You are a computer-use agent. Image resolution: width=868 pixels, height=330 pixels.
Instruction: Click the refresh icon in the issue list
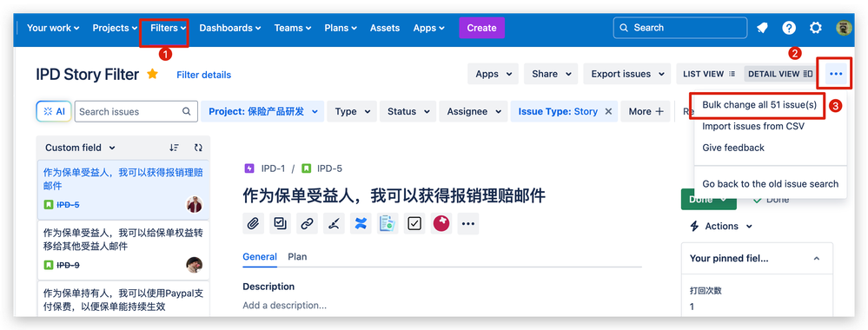198,148
